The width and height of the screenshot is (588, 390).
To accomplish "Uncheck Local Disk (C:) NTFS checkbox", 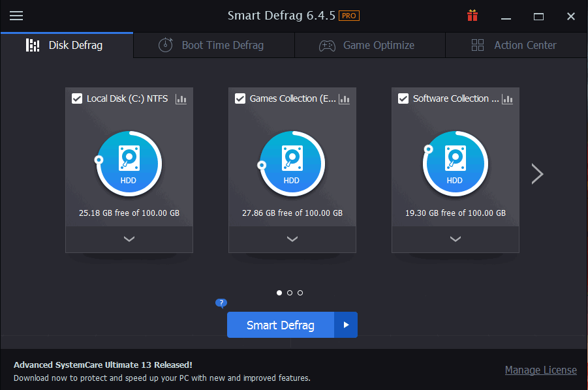I will tap(77, 98).
